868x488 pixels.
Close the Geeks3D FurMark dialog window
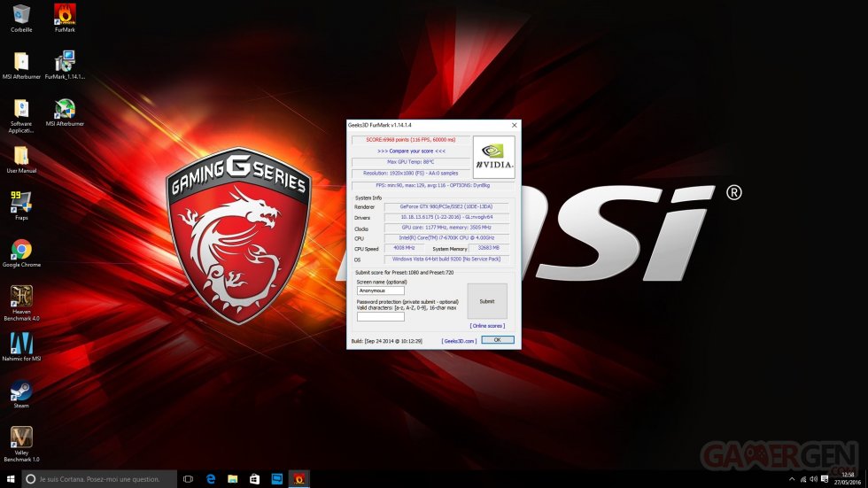[515, 125]
